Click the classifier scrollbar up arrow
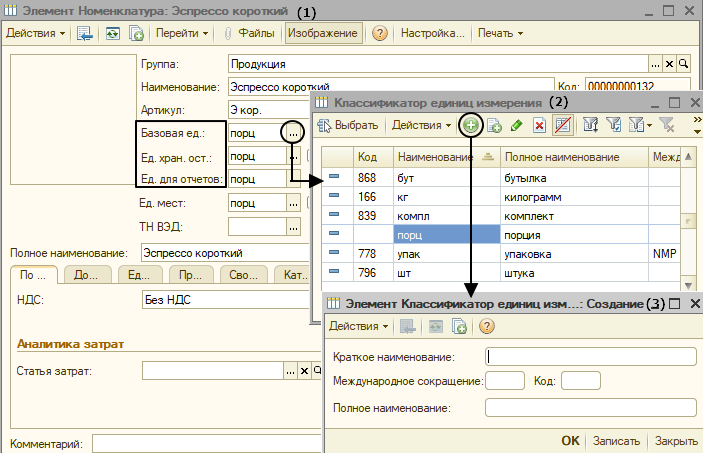703x453 pixels. (x=688, y=157)
